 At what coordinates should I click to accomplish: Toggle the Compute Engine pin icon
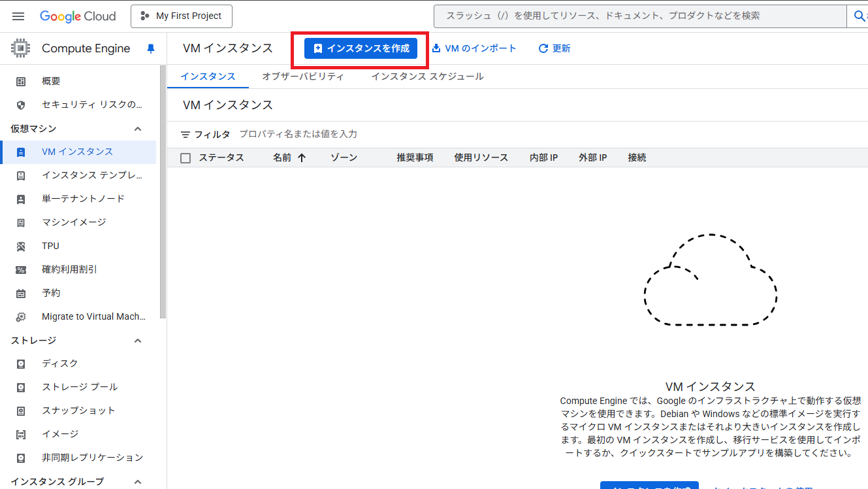click(x=151, y=48)
